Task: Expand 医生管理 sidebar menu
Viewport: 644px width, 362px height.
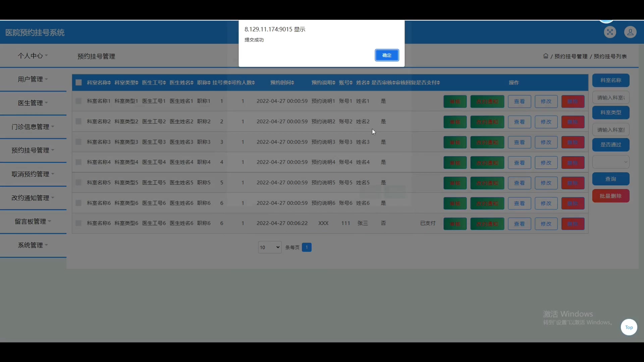Action: point(33,103)
